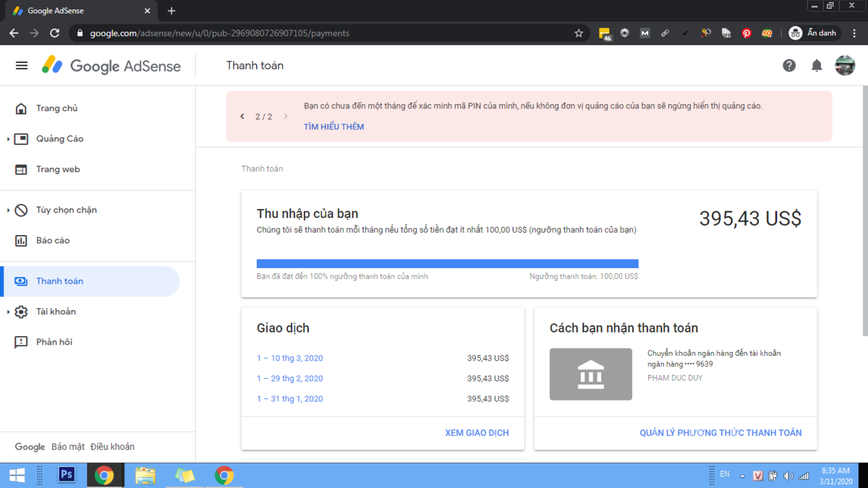The image size is (868, 488).
Task: Open the 1 – 29 thg 2, 2020 transaction
Action: click(x=289, y=379)
